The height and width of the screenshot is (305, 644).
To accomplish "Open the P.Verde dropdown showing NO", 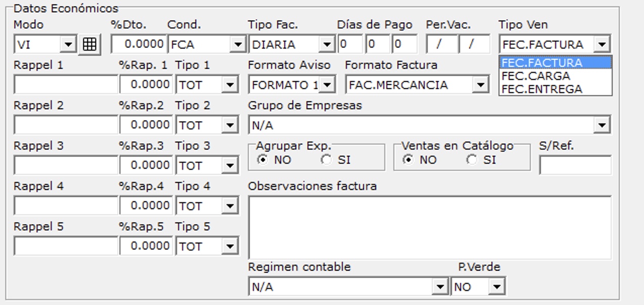I will [497, 287].
